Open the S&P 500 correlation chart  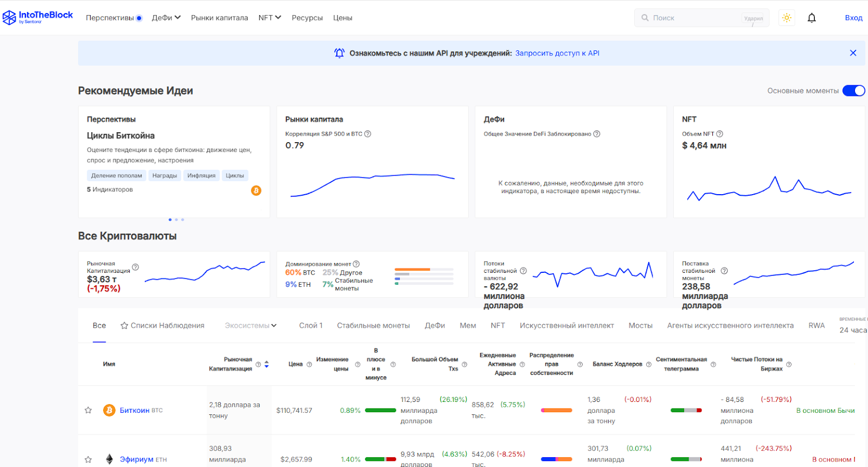(372, 184)
